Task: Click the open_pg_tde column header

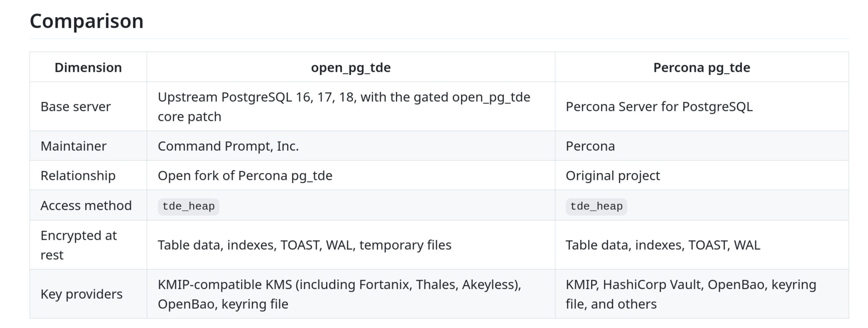Action: (x=351, y=67)
